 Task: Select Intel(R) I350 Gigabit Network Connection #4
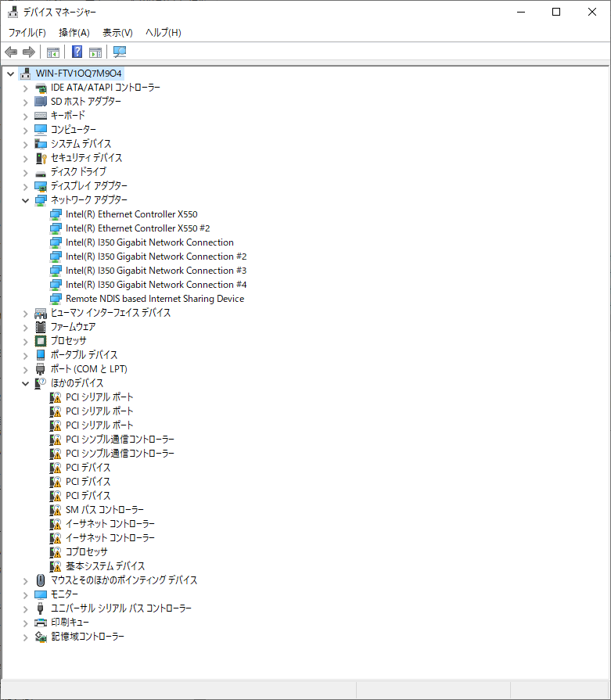click(x=156, y=285)
